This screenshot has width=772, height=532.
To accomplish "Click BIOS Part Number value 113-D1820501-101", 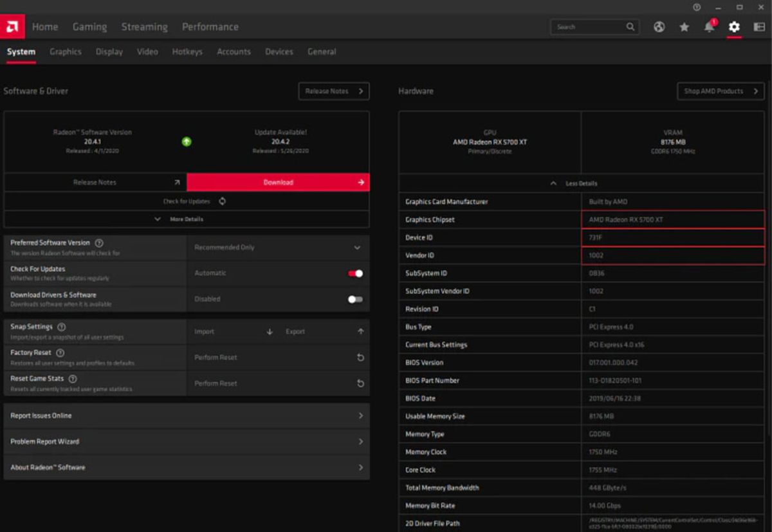I will click(616, 381).
